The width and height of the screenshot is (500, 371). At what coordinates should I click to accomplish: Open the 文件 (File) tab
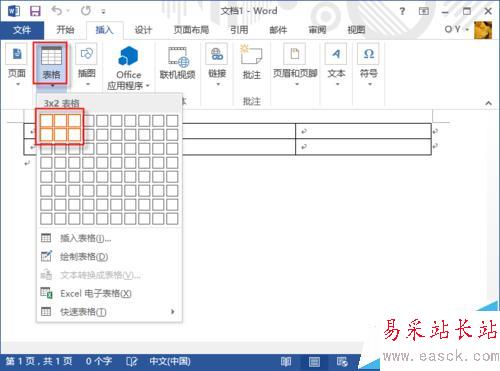[22, 30]
